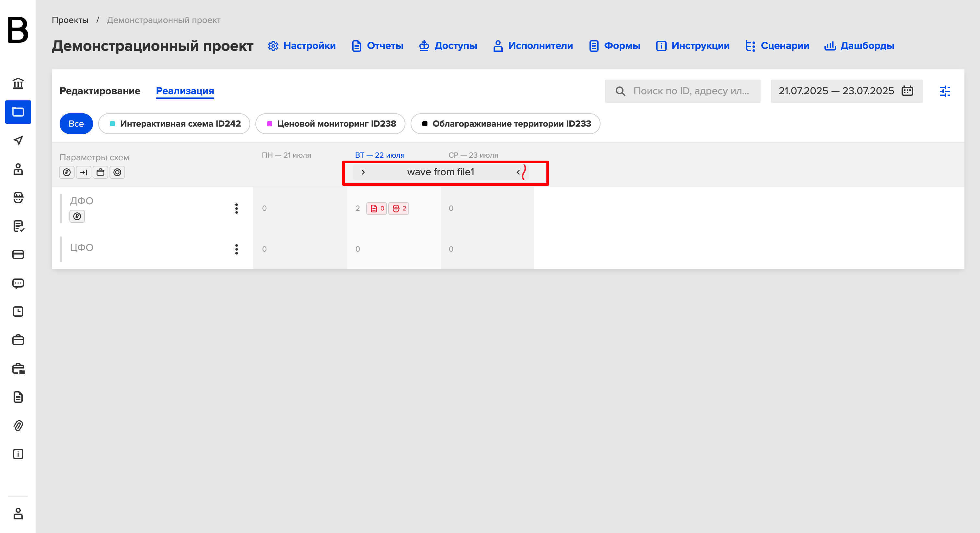Toggle the ruble price scheme parameter
This screenshot has height=533, width=980.
66,173
